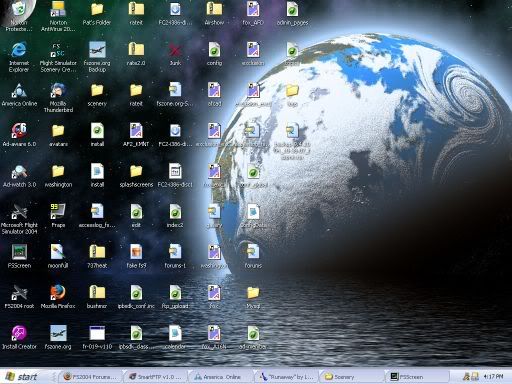Viewport: 512px width, 384px height.
Task: Select the forums-1 file icon
Action: tap(175, 252)
